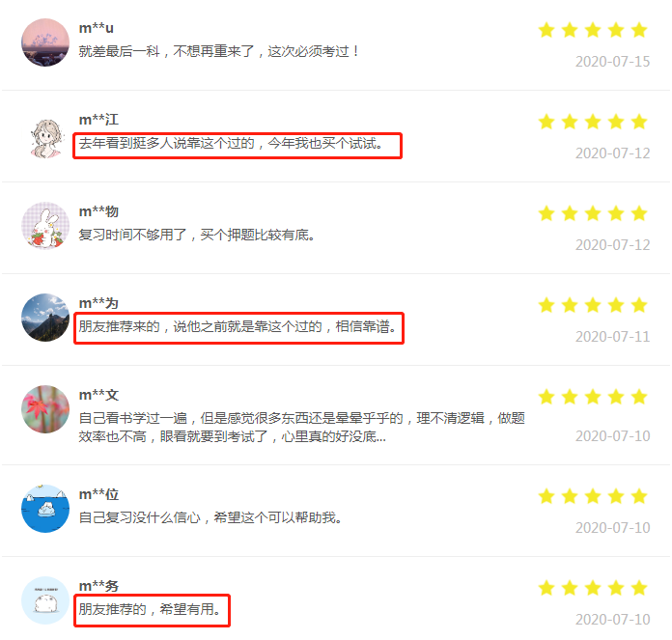Click the m**u reviewer avatar
Viewport: 672px width, 640px height.
point(45,42)
